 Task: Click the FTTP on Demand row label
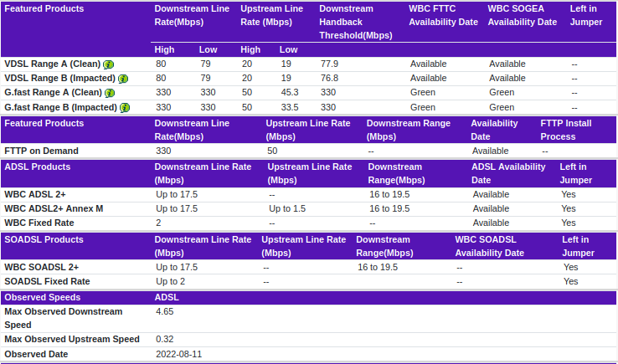point(41,151)
